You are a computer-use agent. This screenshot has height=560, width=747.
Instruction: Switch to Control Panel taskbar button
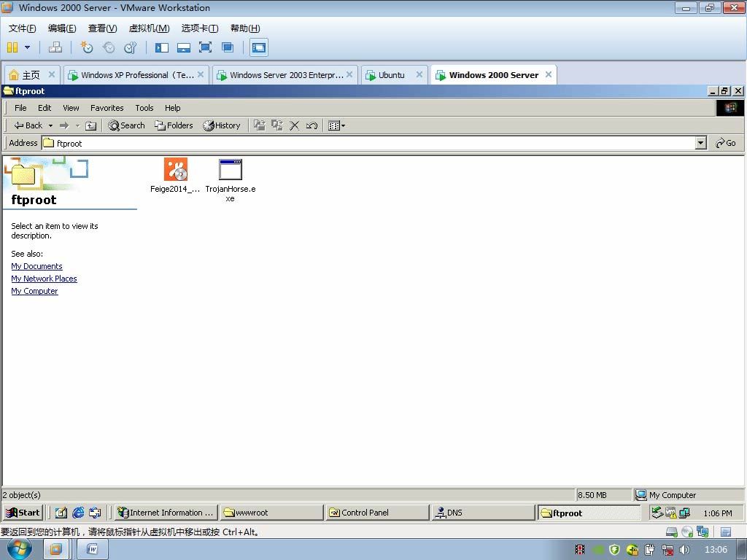tap(377, 513)
